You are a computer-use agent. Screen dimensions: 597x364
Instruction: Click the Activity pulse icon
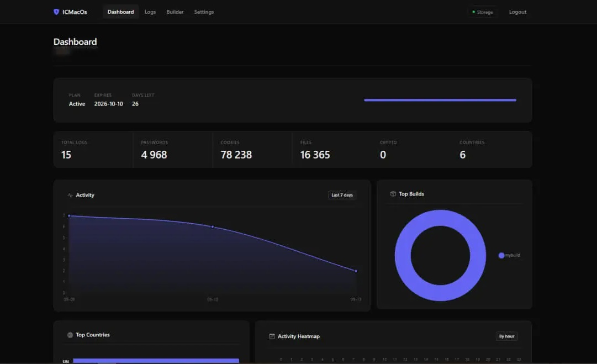[70, 196]
